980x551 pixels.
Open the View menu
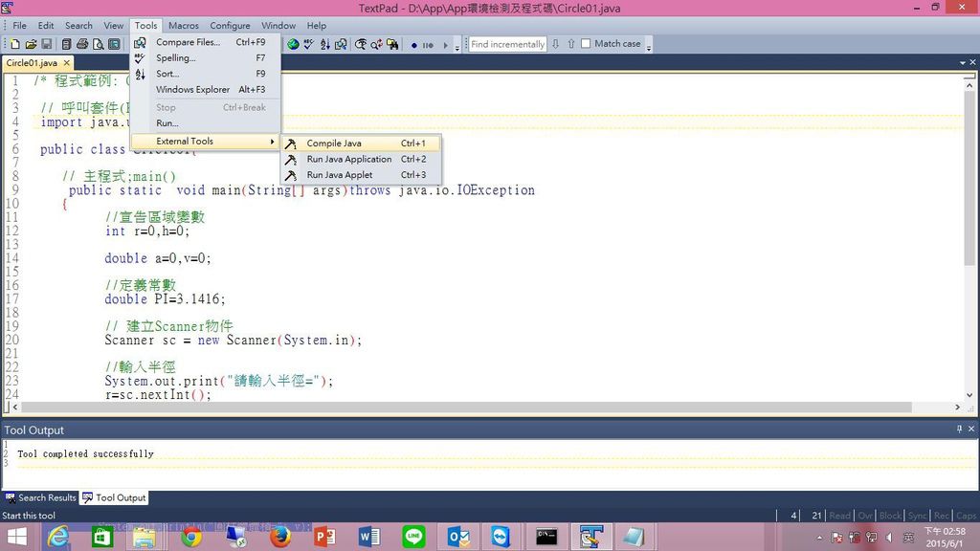point(113,26)
